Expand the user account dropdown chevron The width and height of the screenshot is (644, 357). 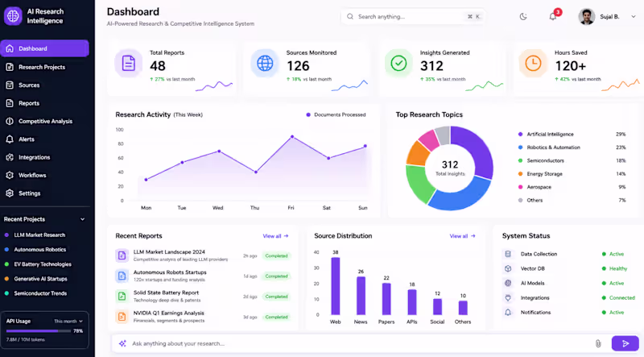634,17
